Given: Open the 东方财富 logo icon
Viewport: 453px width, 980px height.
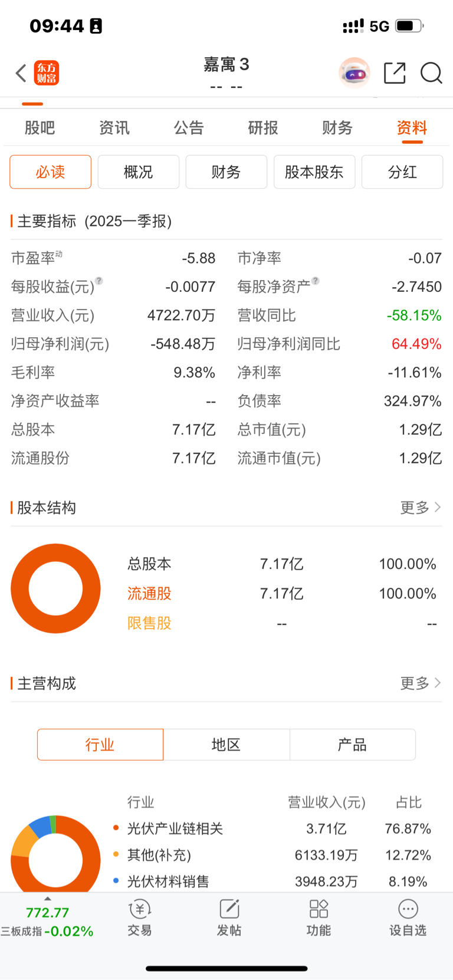Looking at the screenshot, I should coord(47,73).
